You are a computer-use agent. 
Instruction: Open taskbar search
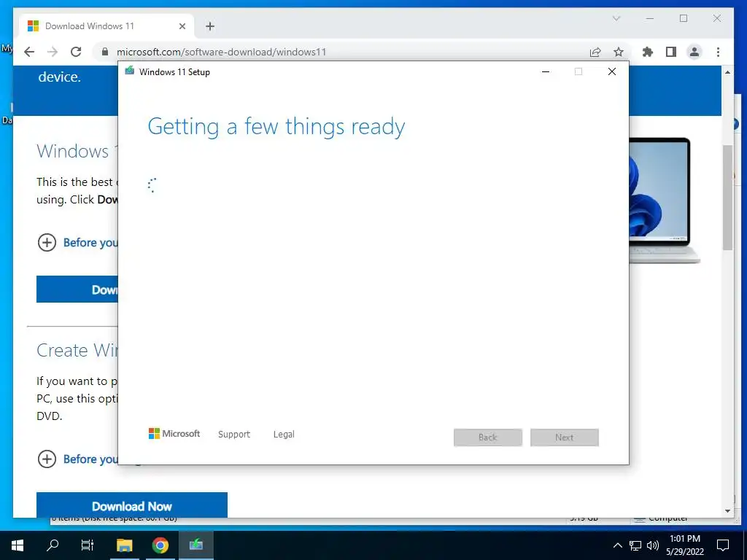click(x=53, y=545)
